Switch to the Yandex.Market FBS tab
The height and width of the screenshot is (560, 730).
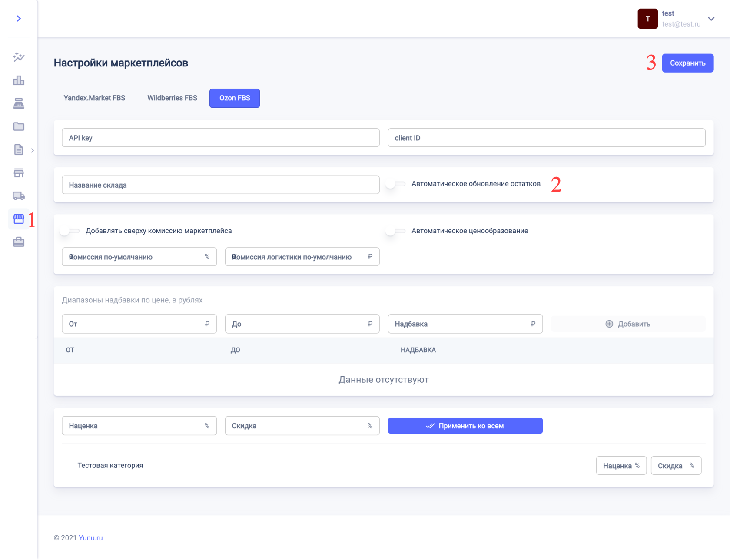94,98
